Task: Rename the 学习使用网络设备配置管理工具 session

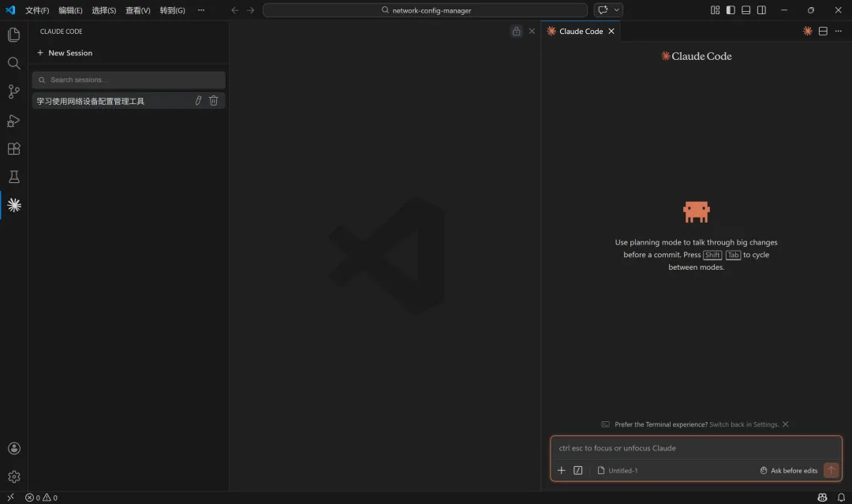Action: pyautogui.click(x=198, y=100)
